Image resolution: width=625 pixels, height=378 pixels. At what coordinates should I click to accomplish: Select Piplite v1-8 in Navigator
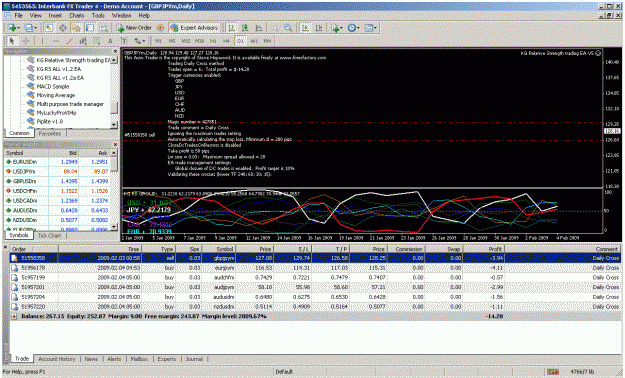click(x=50, y=122)
